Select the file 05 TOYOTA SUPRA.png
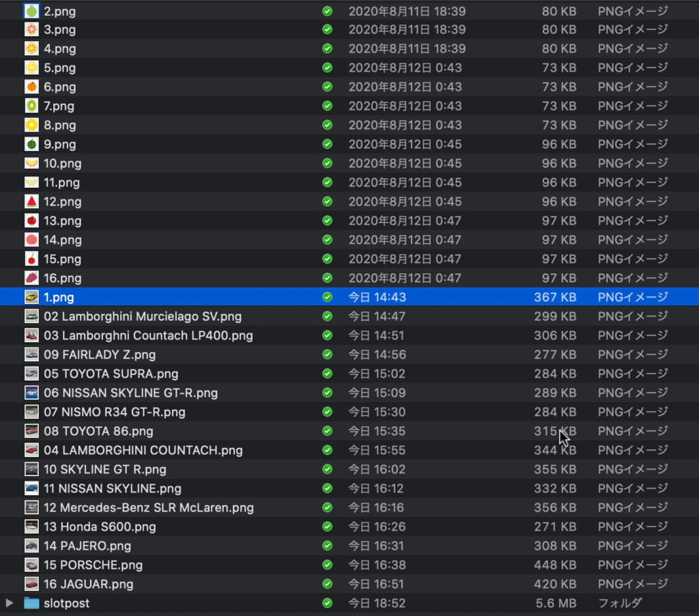 pos(111,374)
